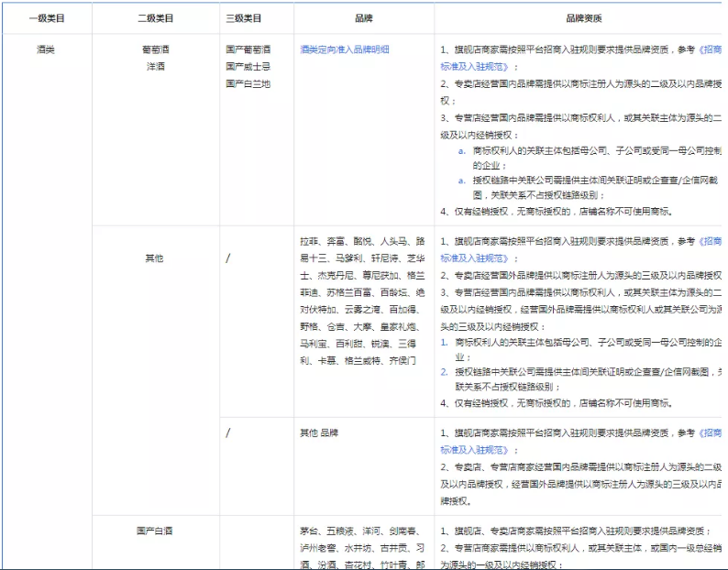The image size is (728, 570).
Task: Click the 一级类目 column header
Action: tap(47, 18)
